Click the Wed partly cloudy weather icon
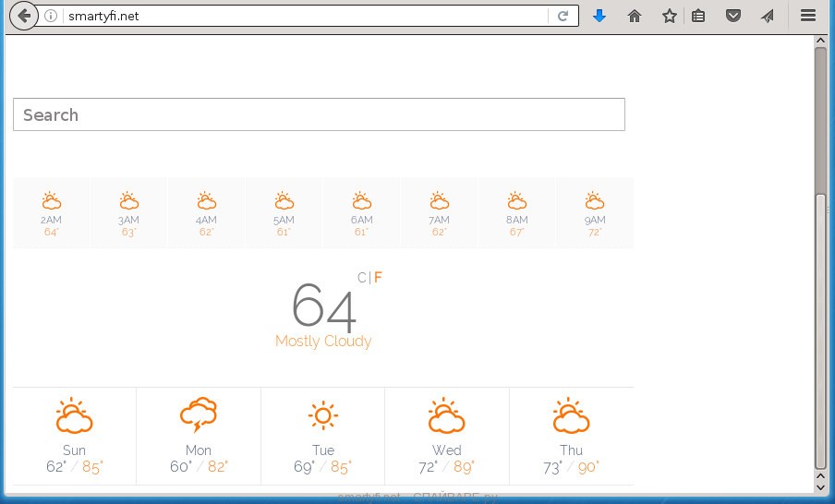 446,415
